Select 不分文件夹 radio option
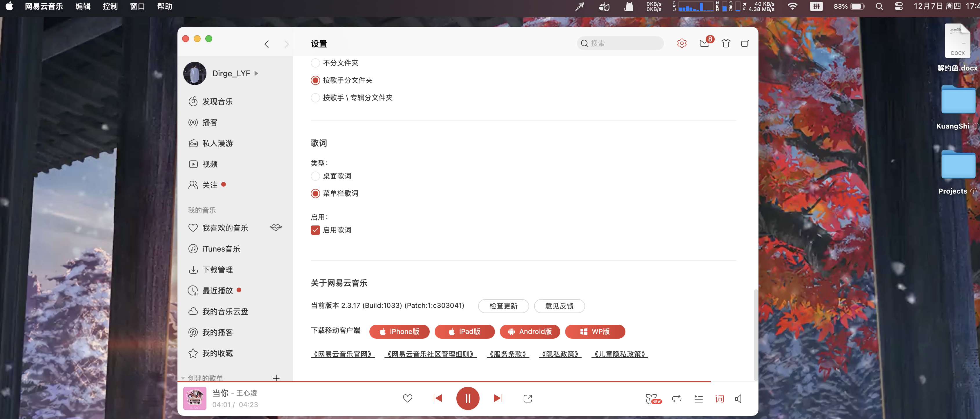The image size is (980, 419). click(x=315, y=63)
